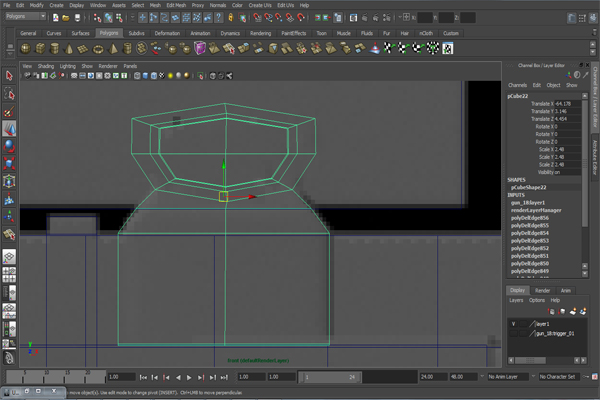Screen dimensions: 600x400
Task: Click the Scale Y value field
Action: [567, 157]
